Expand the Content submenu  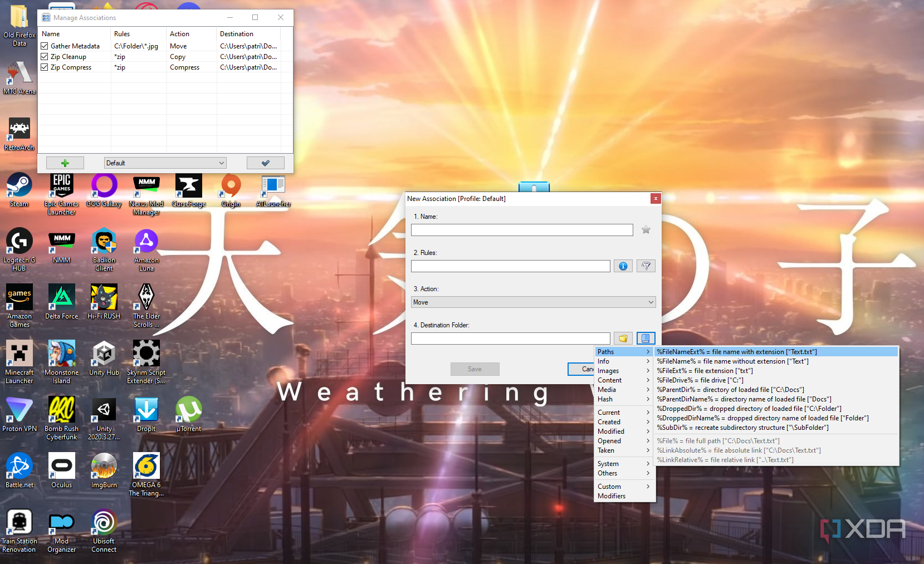pos(624,380)
